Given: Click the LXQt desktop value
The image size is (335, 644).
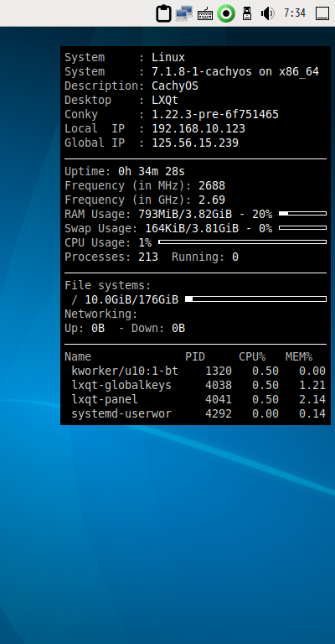Looking at the screenshot, I should click(165, 101).
